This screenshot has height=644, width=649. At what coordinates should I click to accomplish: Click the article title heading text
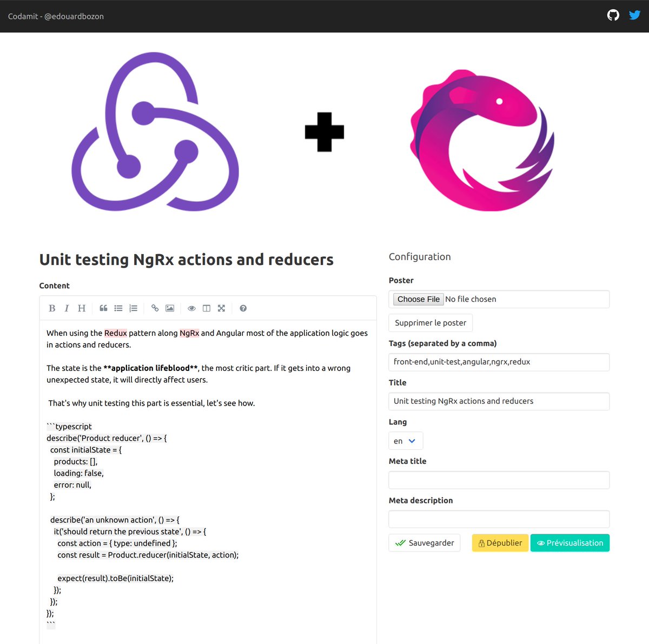click(187, 260)
